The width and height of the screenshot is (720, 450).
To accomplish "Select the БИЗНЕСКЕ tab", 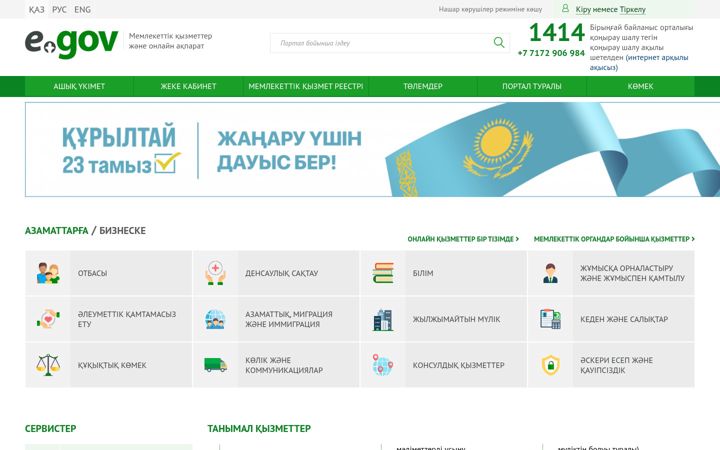I will coord(123,231).
